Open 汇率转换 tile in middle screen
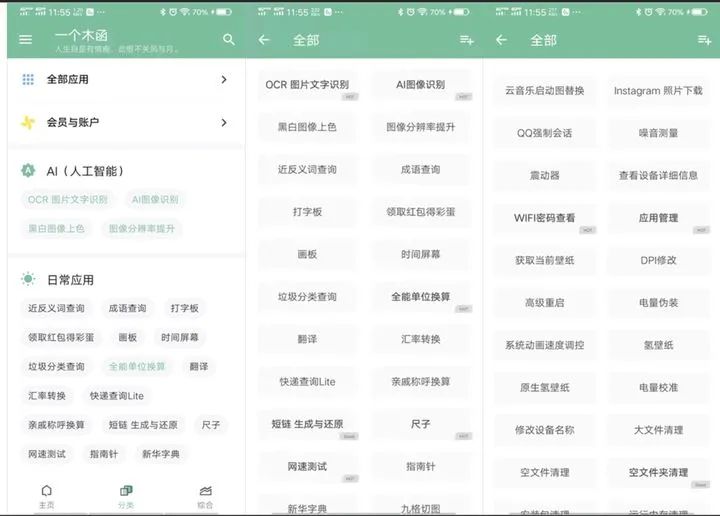The height and width of the screenshot is (516, 720). point(421,339)
